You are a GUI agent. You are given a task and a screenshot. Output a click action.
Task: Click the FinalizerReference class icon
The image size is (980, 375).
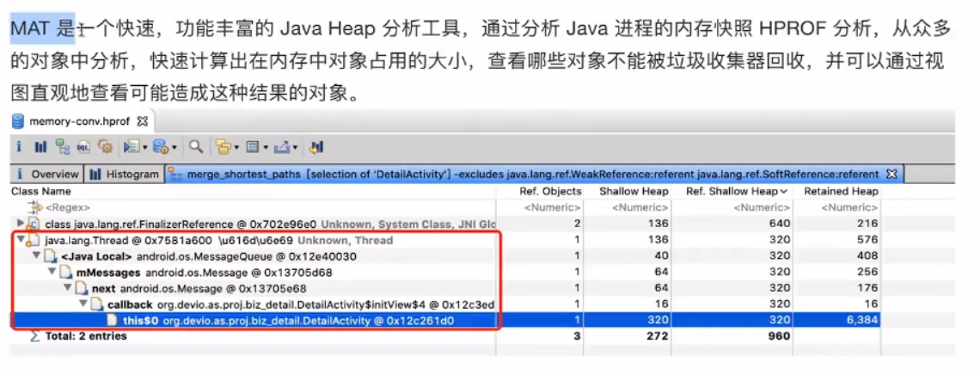point(34,224)
